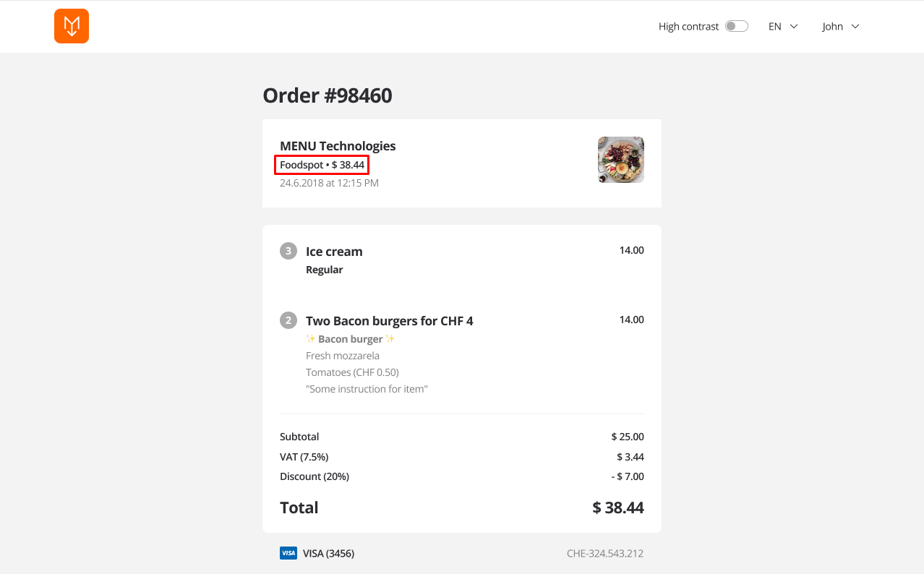
Task: Click sparkle icon before Bacon burger
Action: pos(311,339)
